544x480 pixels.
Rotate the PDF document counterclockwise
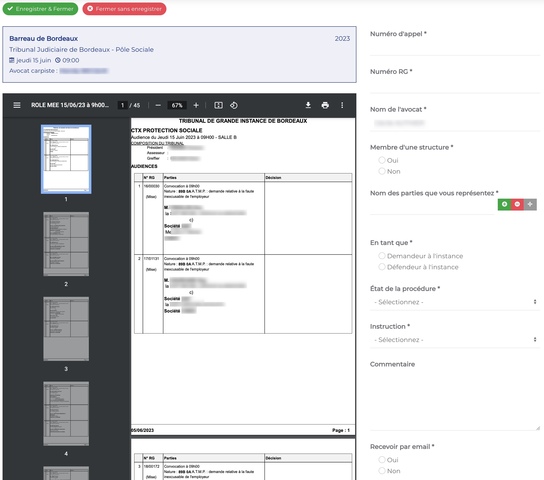234,105
